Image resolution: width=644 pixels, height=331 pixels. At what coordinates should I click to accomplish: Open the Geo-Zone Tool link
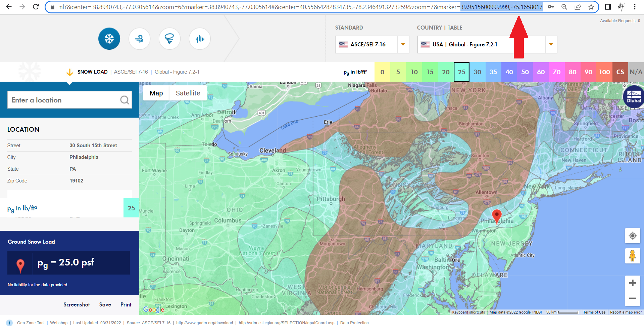point(31,323)
